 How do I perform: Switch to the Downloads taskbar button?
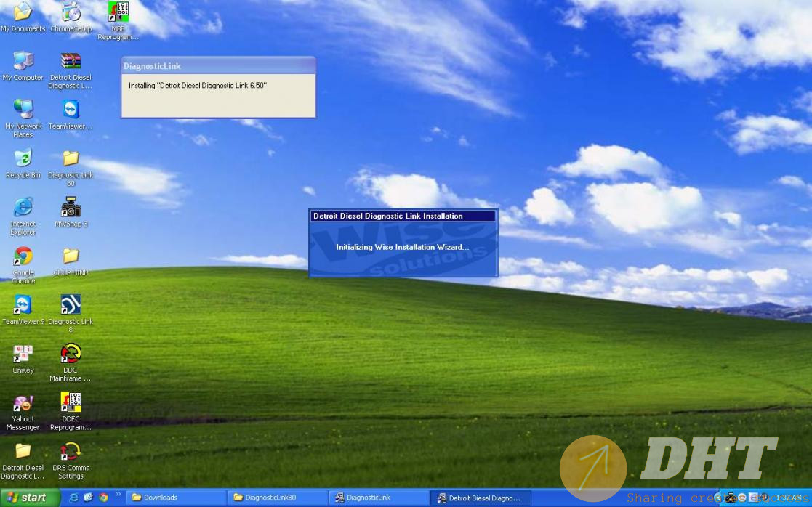pos(175,498)
